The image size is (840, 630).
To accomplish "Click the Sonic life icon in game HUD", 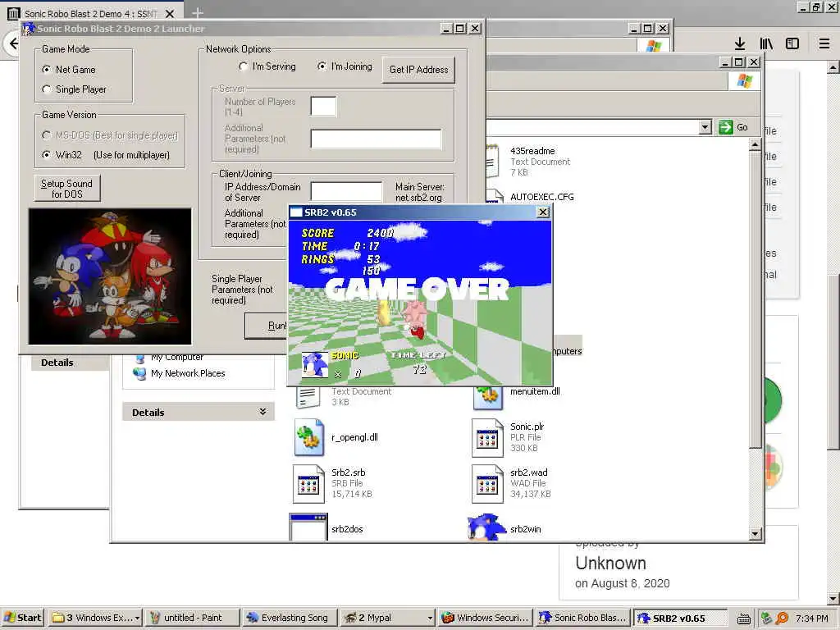I will coord(315,364).
